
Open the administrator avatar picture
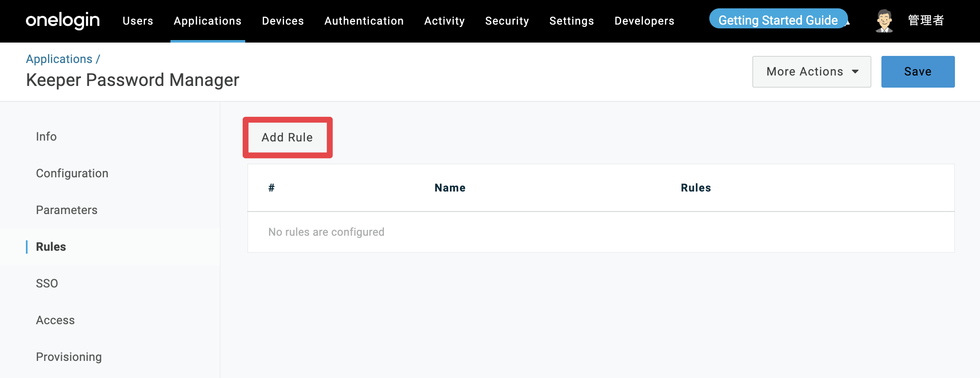[884, 20]
